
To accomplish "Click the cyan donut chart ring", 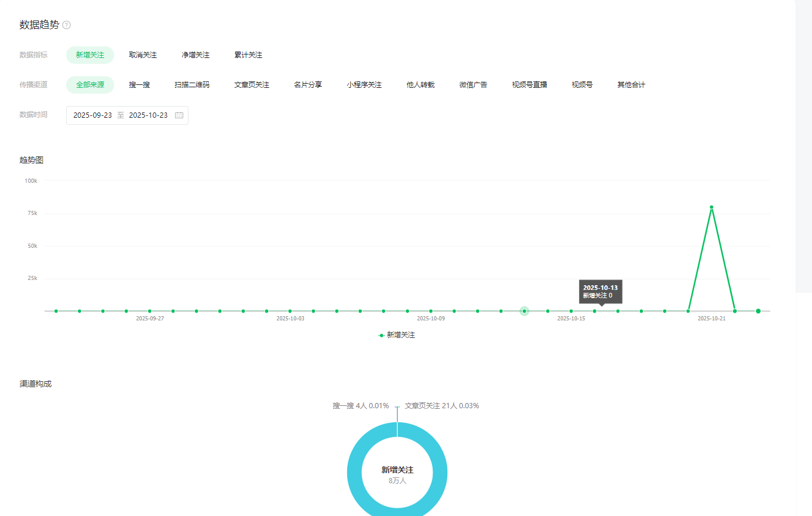I will point(354,472).
